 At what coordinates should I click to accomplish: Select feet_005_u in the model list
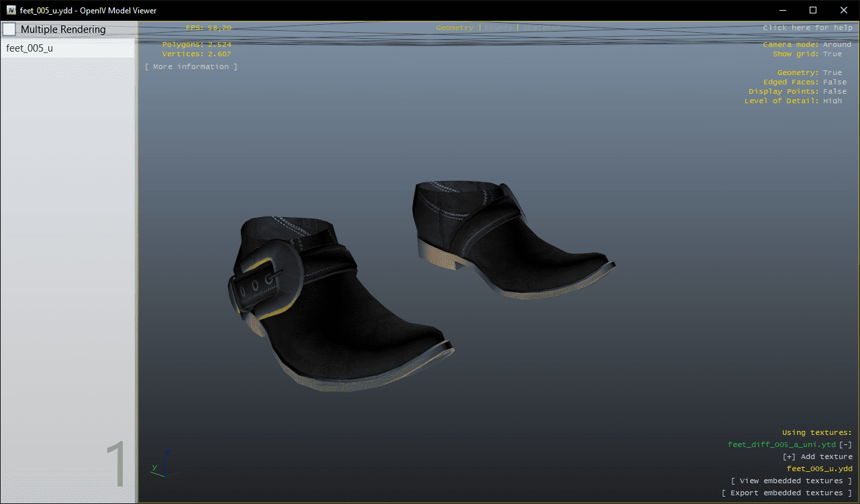(x=30, y=48)
